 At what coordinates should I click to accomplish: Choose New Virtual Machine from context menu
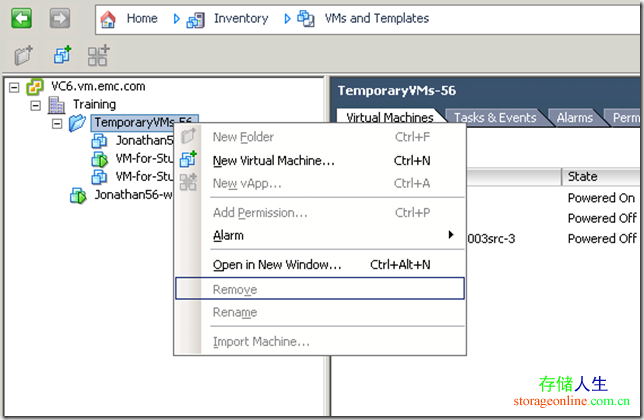click(x=273, y=160)
